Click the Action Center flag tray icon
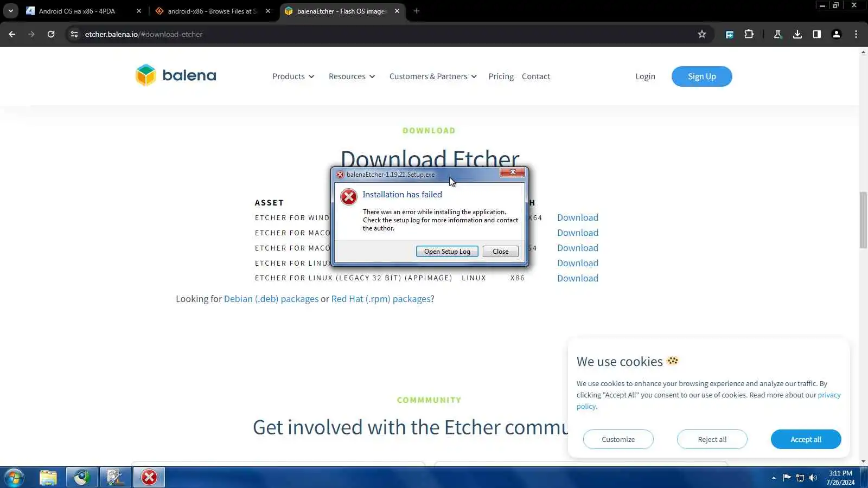 coord(787,478)
